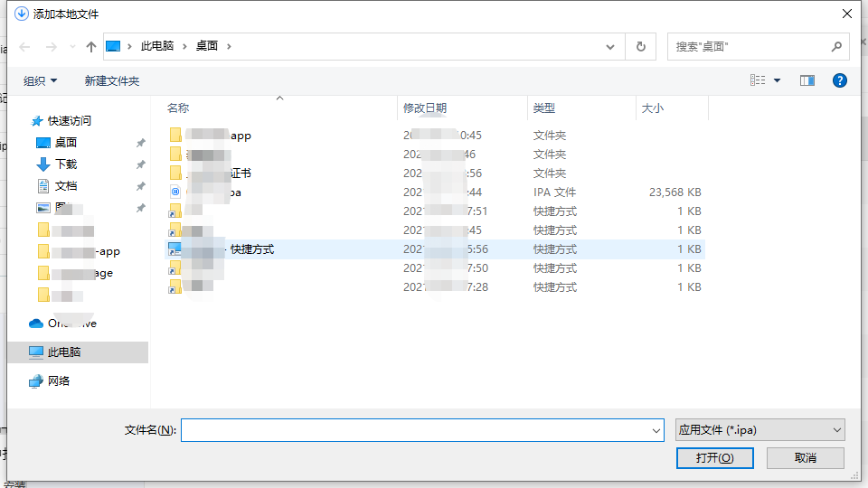Sort files by 类型 column
The image size is (868, 488).
pyautogui.click(x=581, y=108)
